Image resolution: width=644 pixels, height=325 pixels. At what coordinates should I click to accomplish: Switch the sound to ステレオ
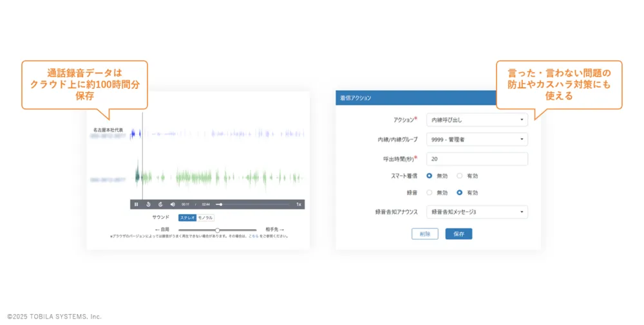pos(187,218)
